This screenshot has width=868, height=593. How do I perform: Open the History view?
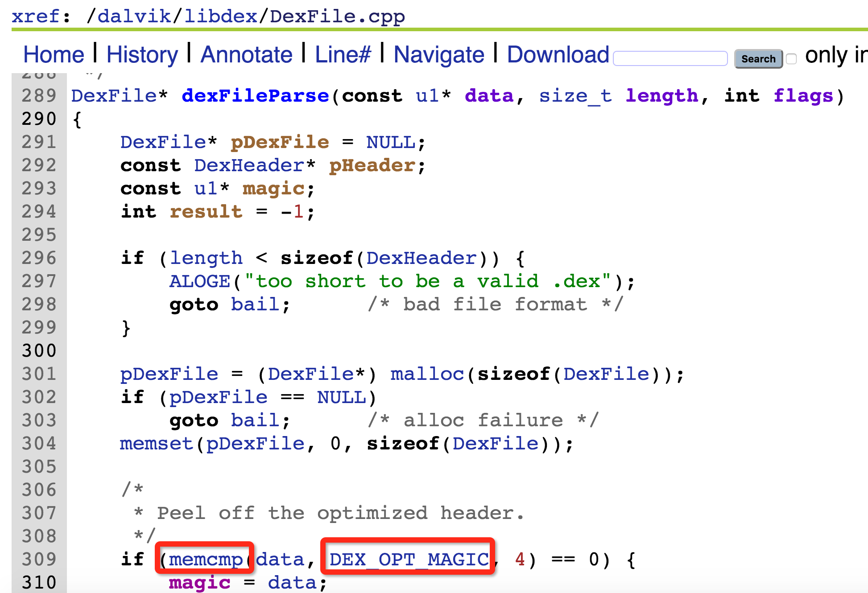(142, 55)
